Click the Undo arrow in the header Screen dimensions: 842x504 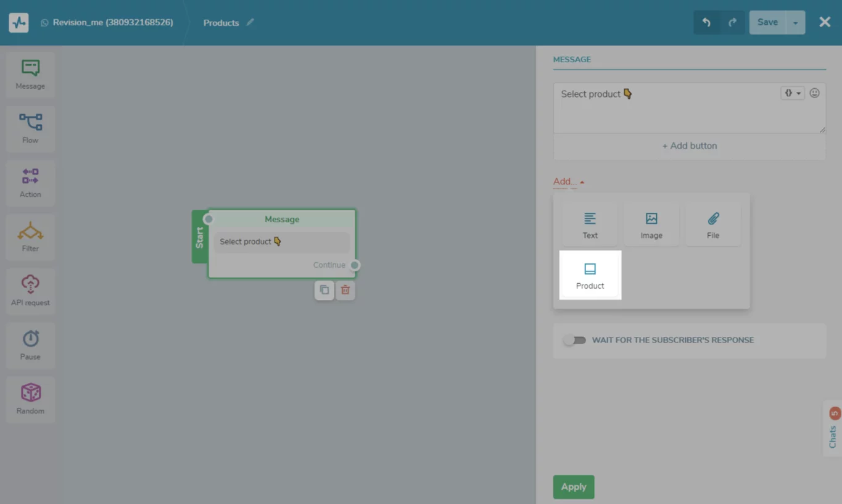click(706, 23)
